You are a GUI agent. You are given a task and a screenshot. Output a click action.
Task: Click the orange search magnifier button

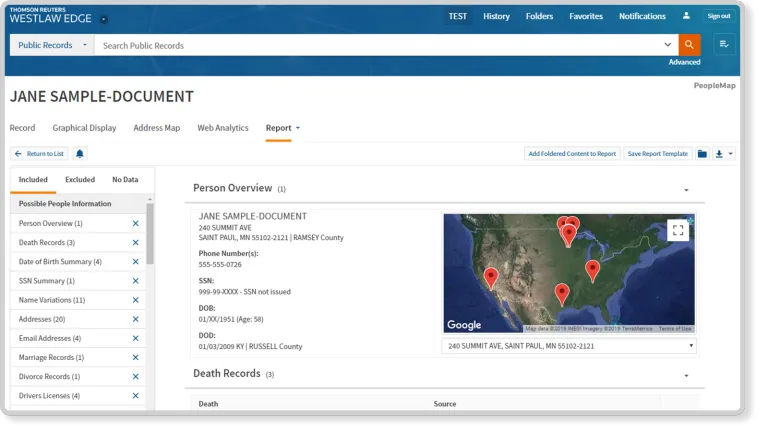tap(689, 45)
